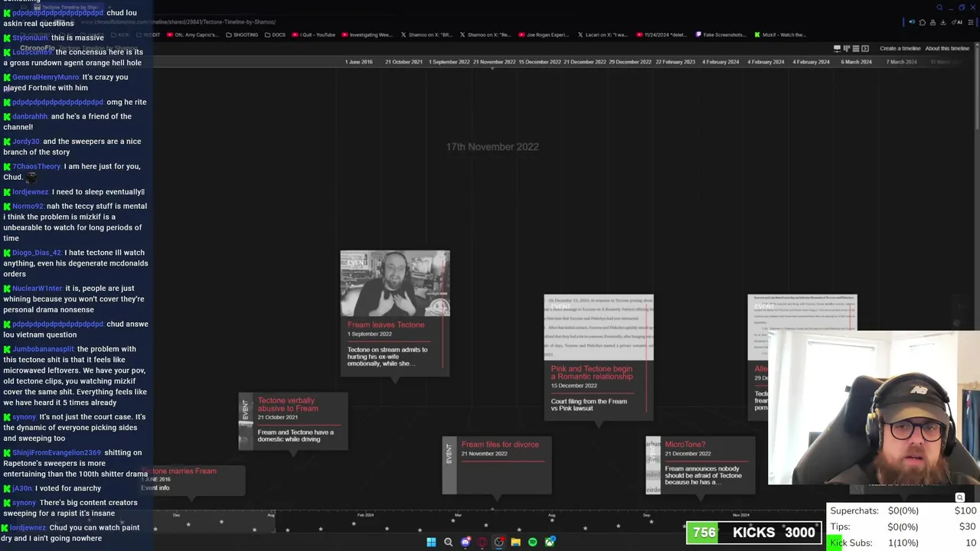Viewport: 980px width, 551px height.
Task: Open the browser downloads icon
Action: pyautogui.click(x=943, y=22)
